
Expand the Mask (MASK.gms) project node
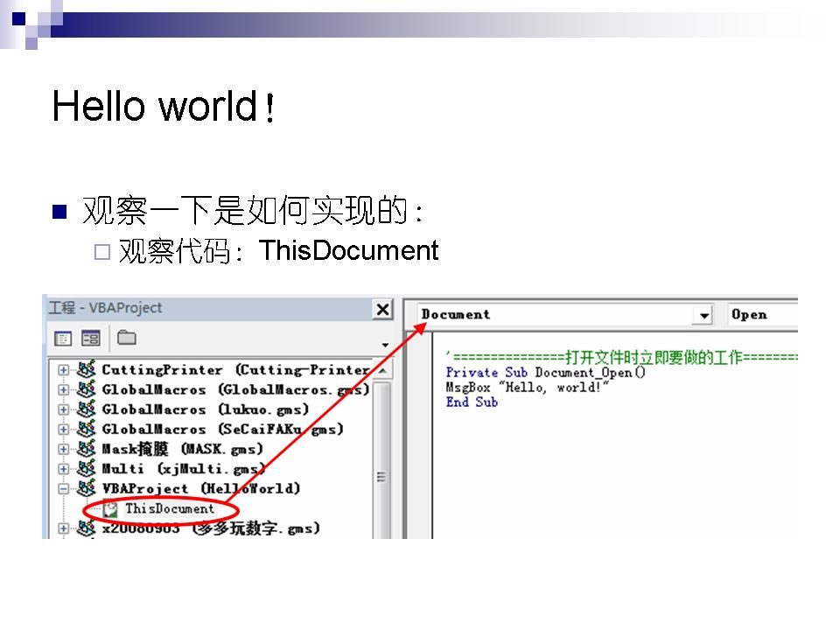point(63,450)
